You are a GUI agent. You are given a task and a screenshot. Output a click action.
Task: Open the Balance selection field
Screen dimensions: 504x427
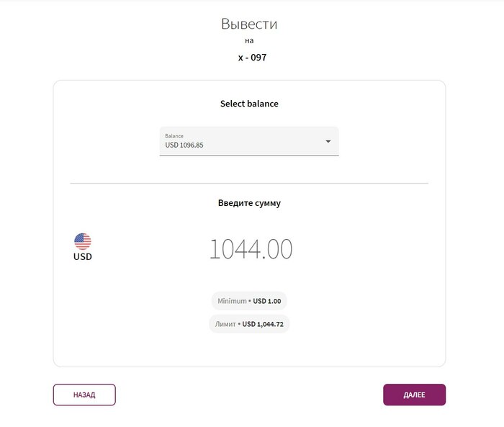click(249, 141)
